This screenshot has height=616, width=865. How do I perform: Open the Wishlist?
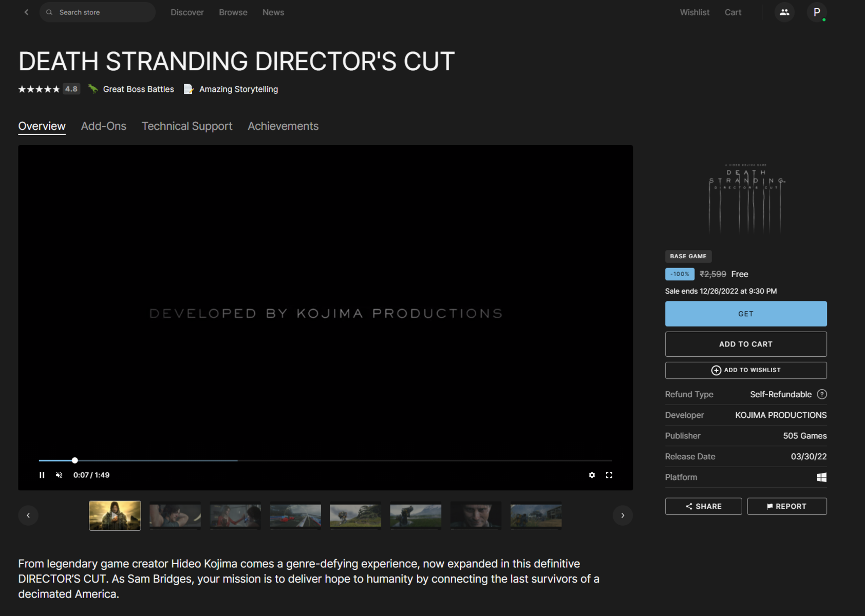pos(694,12)
